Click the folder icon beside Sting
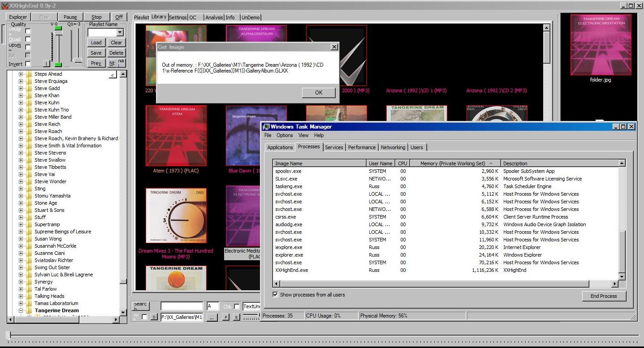Viewport: 644px width, 348px height. (29, 189)
